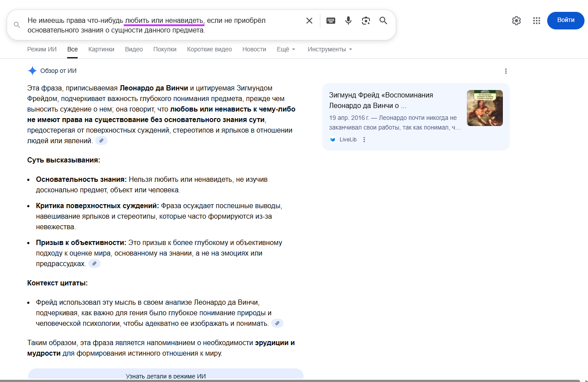Click the heading 'Суть высказывания:'
Screen dimensions: 588x382
(x=64, y=160)
